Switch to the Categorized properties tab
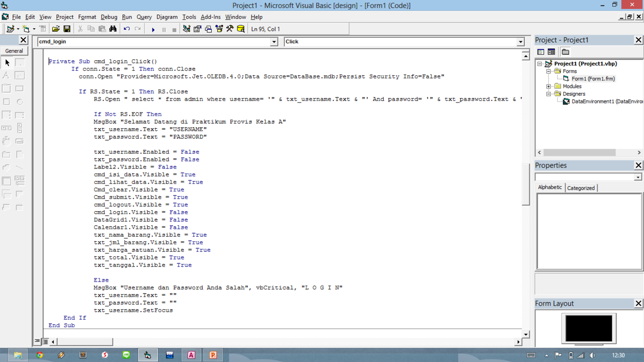 tap(581, 188)
